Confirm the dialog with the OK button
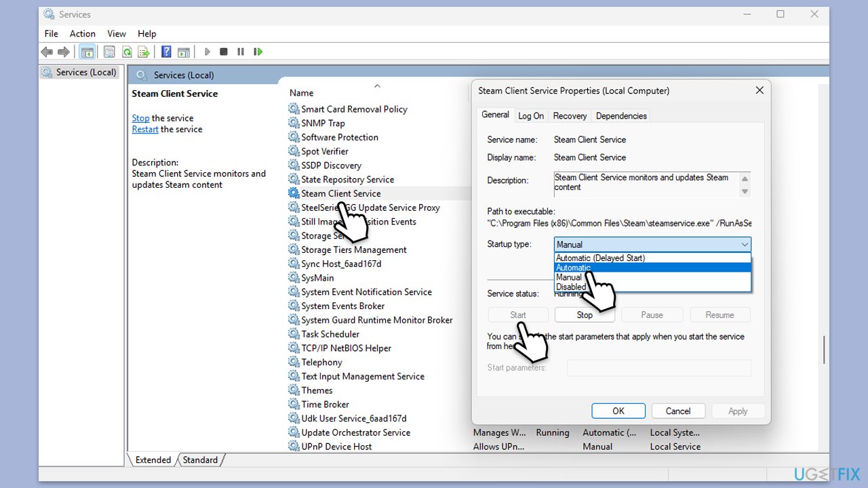868x488 pixels. [x=618, y=411]
